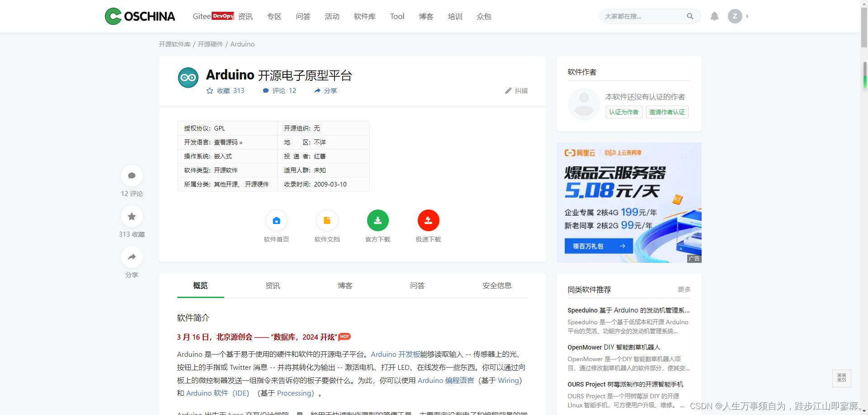Switch to the 博客 tab
Viewport: 868px width, 415px height.
[345, 285]
